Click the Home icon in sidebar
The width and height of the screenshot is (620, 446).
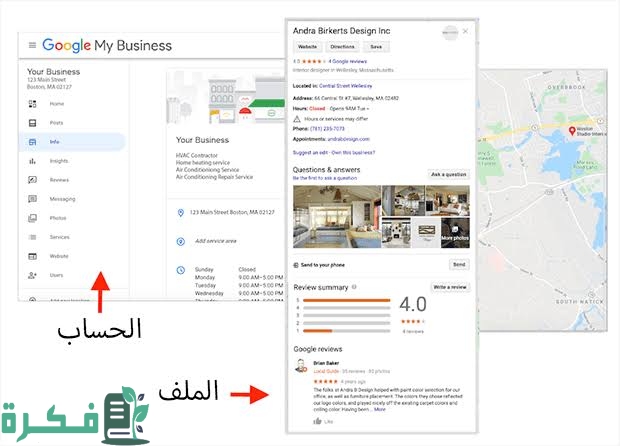[x=33, y=104]
